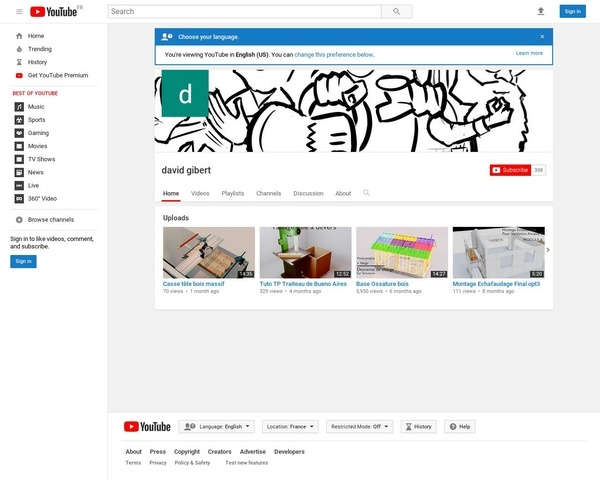The height and width of the screenshot is (480, 600).
Task: Click the channel search magnifier icon
Action: (x=367, y=193)
